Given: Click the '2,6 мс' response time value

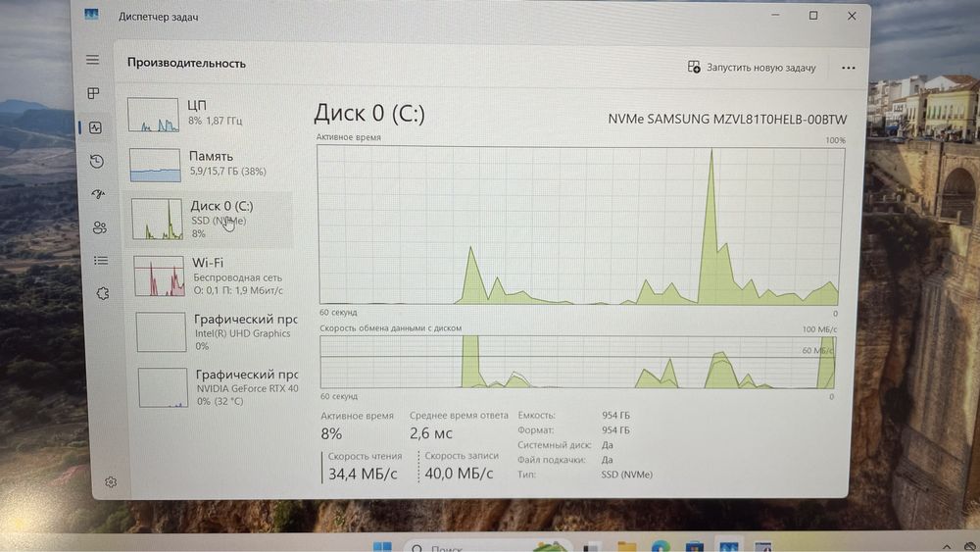Looking at the screenshot, I should click(430, 432).
